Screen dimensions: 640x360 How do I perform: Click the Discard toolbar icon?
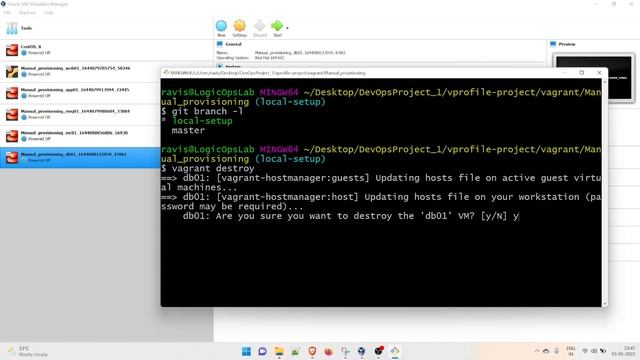click(260, 26)
